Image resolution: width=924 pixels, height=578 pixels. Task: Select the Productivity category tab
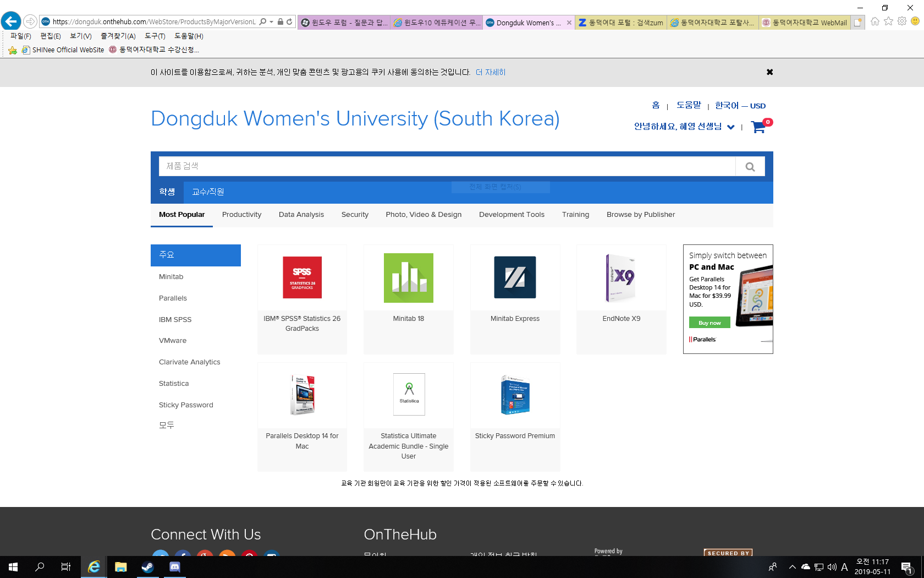[x=241, y=215]
